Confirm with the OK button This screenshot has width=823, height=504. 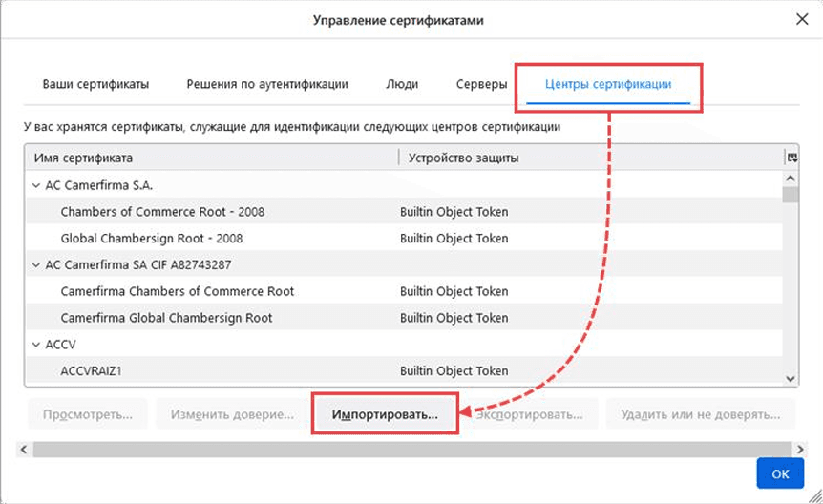(x=780, y=473)
